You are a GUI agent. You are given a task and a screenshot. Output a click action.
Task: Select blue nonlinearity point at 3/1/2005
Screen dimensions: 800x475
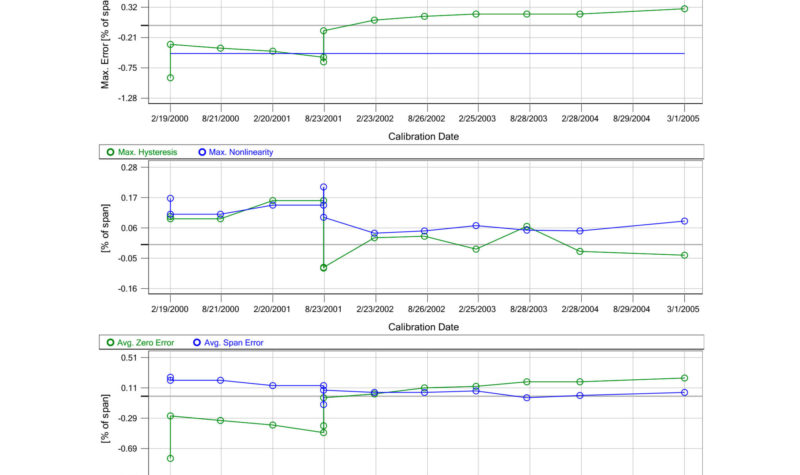click(x=684, y=221)
